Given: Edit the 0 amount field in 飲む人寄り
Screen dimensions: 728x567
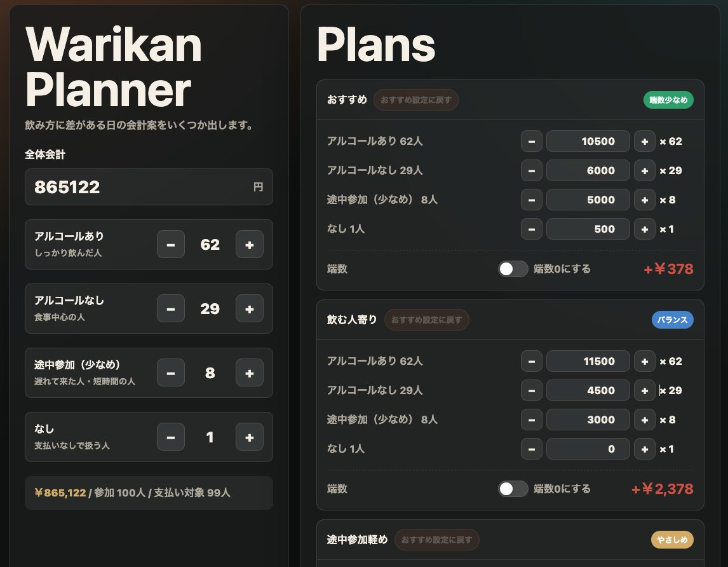Looking at the screenshot, I should pyautogui.click(x=588, y=449).
